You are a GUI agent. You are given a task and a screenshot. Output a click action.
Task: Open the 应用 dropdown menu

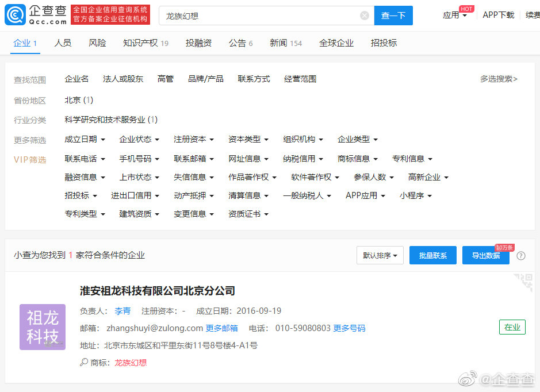[454, 15]
